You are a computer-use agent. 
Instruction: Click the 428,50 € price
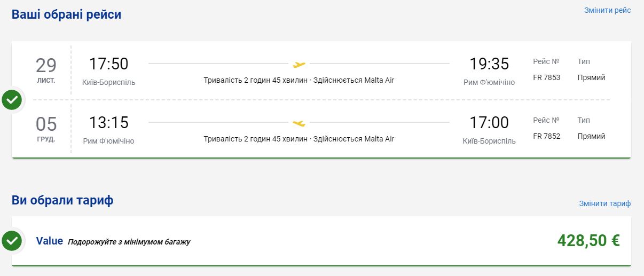pyautogui.click(x=588, y=241)
